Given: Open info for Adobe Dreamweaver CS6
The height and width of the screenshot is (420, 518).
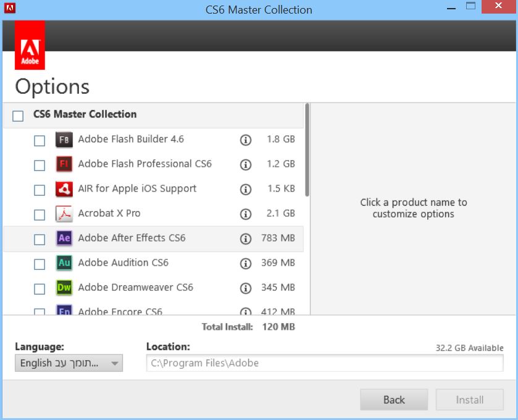Looking at the screenshot, I should (x=246, y=288).
